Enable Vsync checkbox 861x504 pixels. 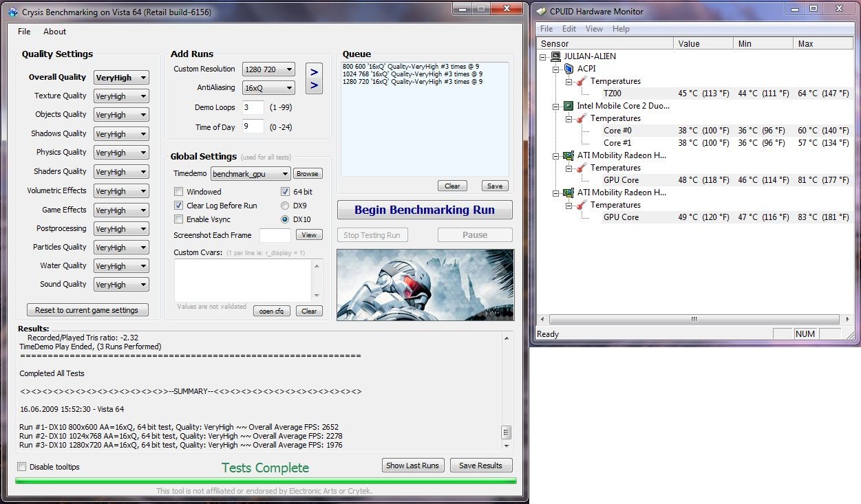click(179, 219)
